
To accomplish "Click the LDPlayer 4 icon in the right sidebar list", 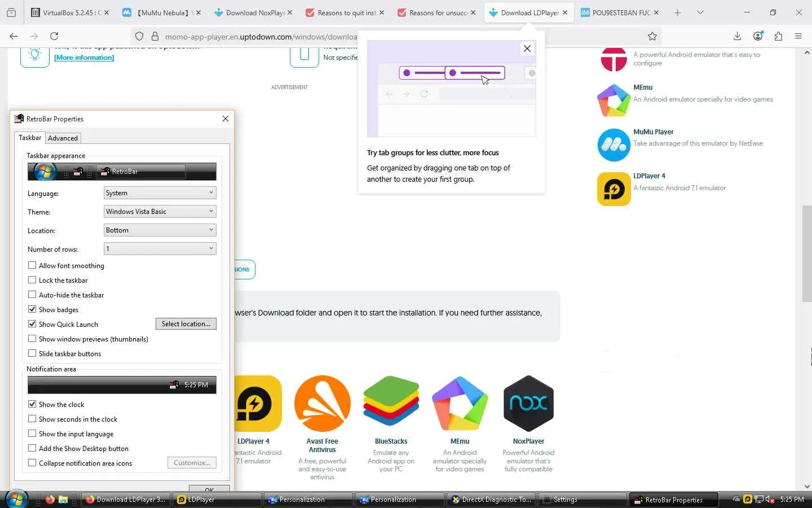I will [614, 189].
